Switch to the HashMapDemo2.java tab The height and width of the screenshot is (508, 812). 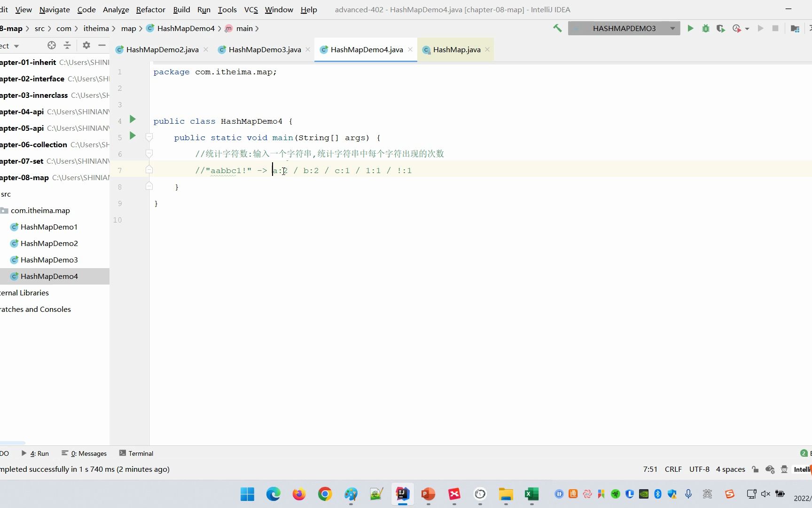pyautogui.click(x=162, y=49)
